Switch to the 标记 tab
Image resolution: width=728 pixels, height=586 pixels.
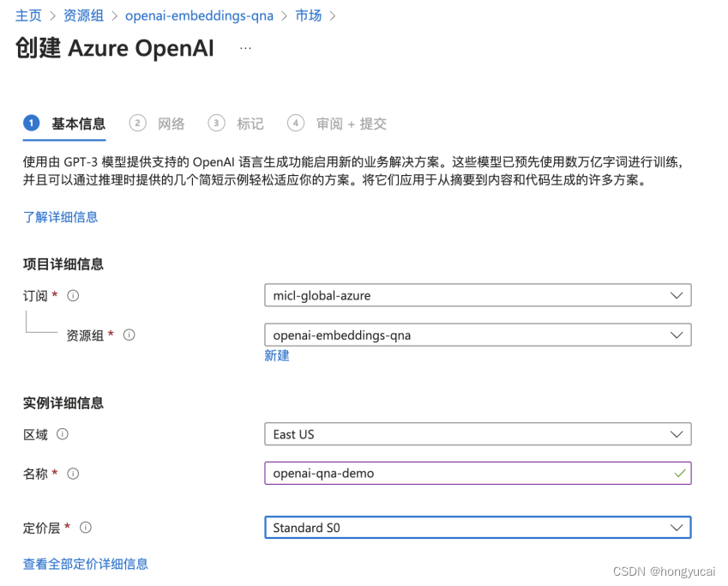pyautogui.click(x=250, y=123)
